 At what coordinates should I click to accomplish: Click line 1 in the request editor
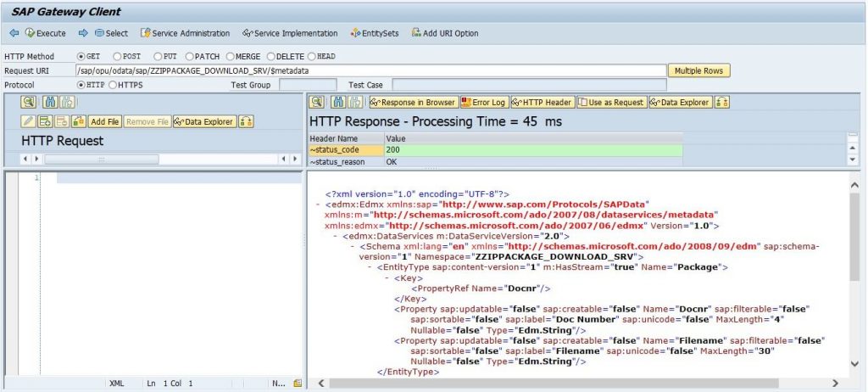179,178
